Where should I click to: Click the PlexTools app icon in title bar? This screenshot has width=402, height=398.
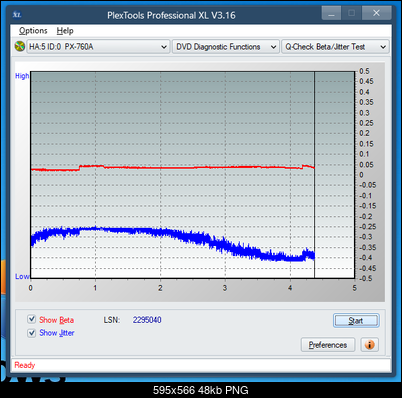pyautogui.click(x=17, y=15)
